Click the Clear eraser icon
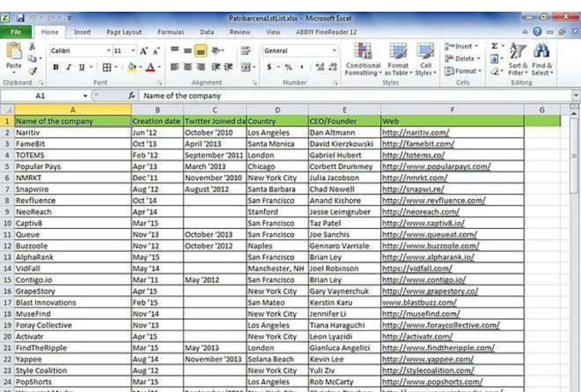The width and height of the screenshot is (581, 392). (x=495, y=71)
